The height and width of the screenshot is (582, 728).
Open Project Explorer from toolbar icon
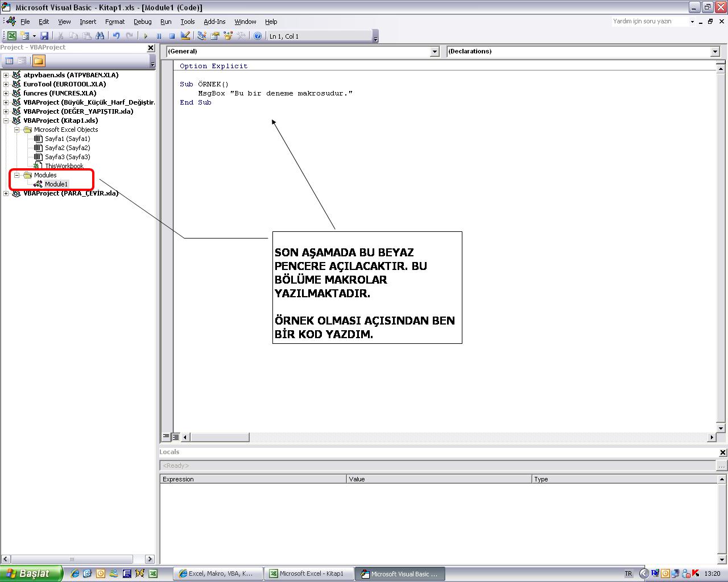pyautogui.click(x=201, y=36)
